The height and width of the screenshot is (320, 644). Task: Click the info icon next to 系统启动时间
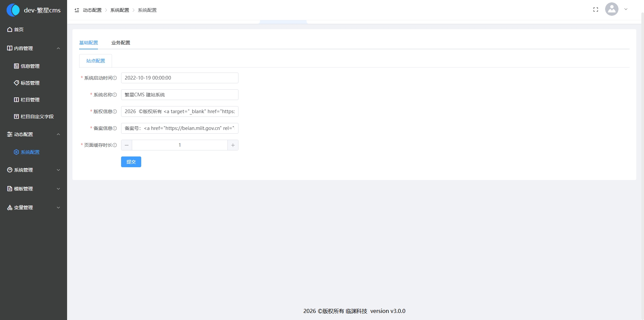tap(115, 78)
